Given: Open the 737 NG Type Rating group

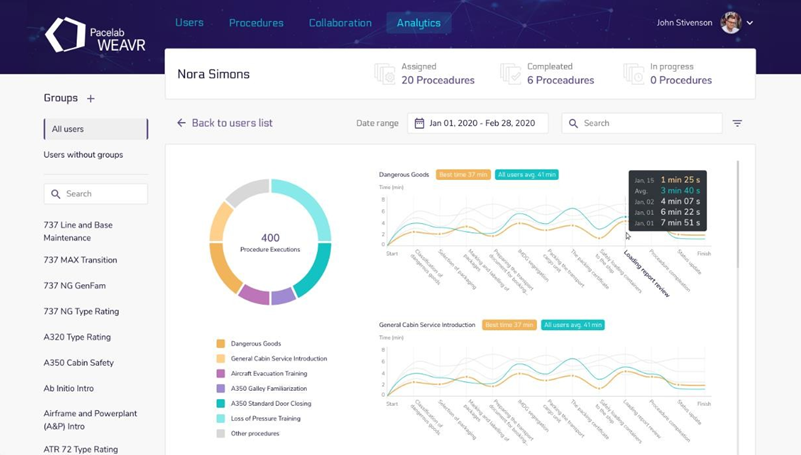Looking at the screenshot, I should pyautogui.click(x=81, y=312).
